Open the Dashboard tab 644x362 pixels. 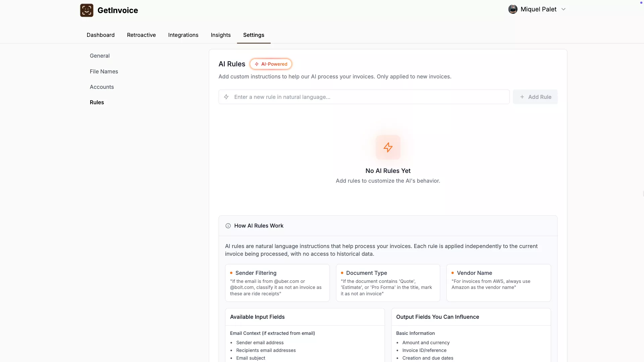[101, 35]
